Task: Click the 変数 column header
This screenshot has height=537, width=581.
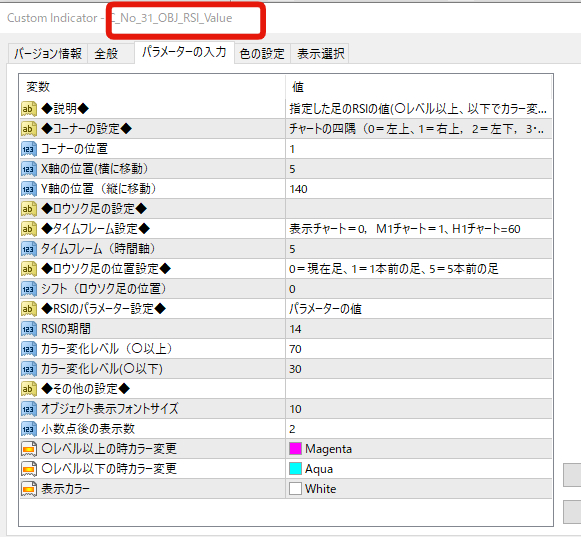Action: pos(152,87)
